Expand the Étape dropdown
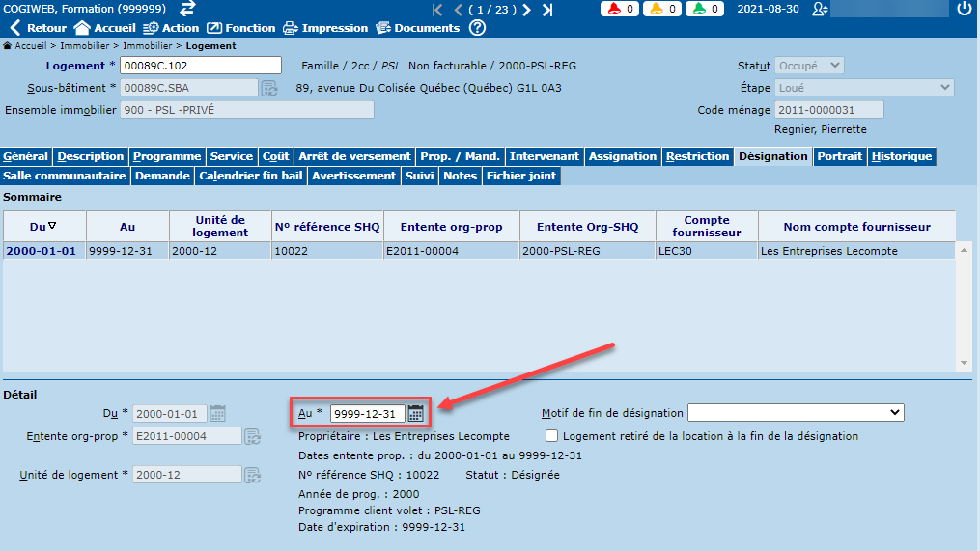980x551 pixels. (864, 88)
